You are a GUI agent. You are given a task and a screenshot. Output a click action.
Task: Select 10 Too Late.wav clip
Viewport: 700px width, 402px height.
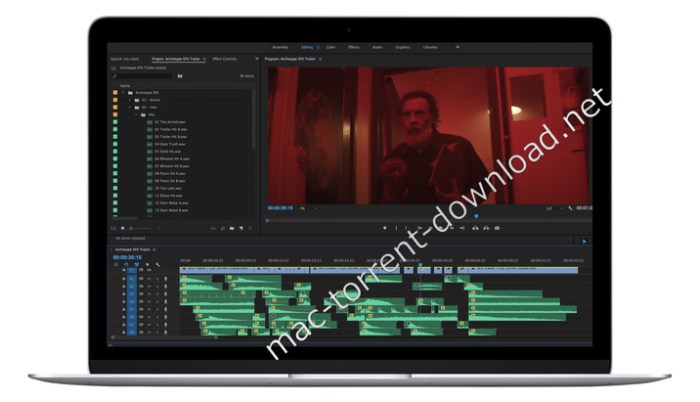coord(168,188)
